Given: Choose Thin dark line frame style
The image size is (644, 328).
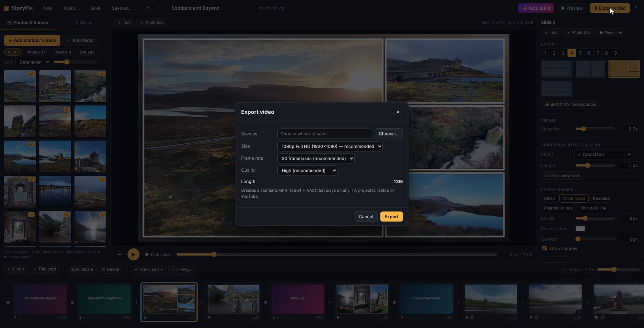Looking at the screenshot, I should point(593,208).
